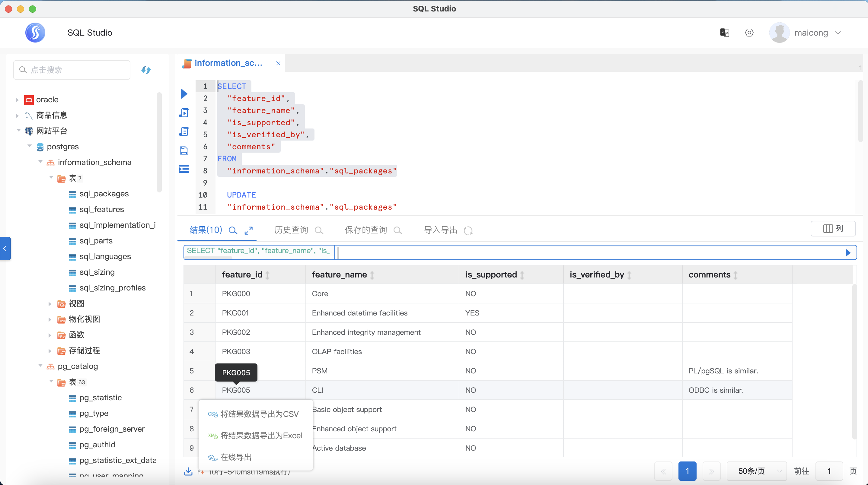This screenshot has width=868, height=485.
Task: Expand the 视图 folder
Action: [x=50, y=304]
